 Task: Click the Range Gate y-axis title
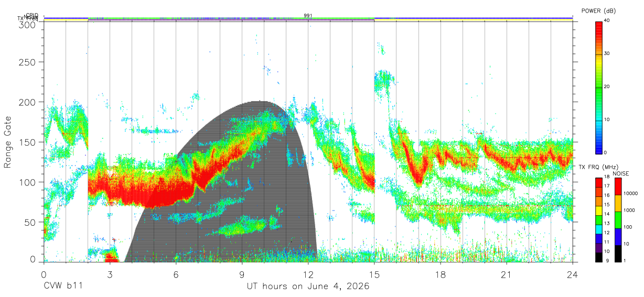pos(8,142)
